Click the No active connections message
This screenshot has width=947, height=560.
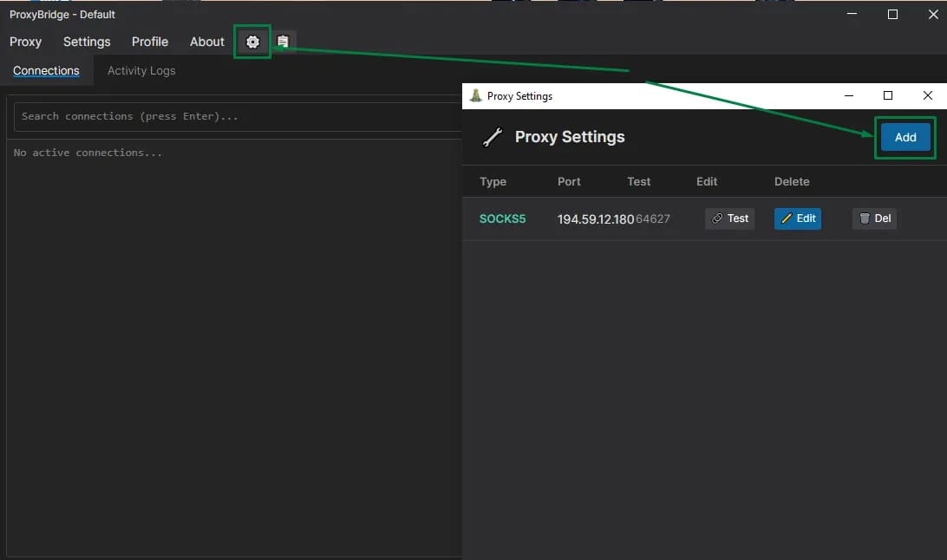pos(88,153)
